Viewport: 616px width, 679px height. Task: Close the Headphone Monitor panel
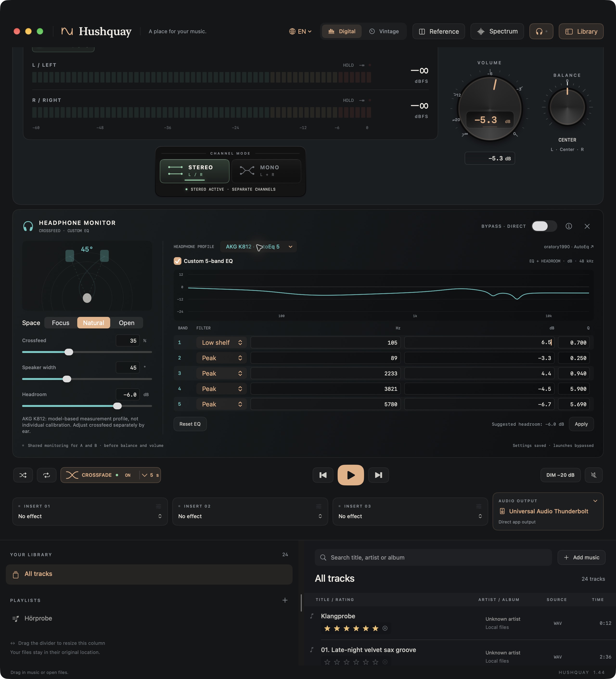[x=587, y=226]
